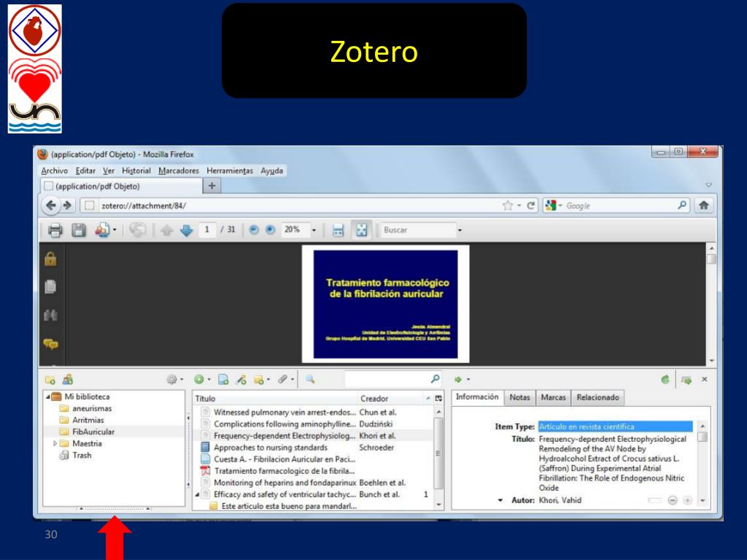Open the Trash collection
This screenshot has width=747, height=560.
[x=82, y=455]
